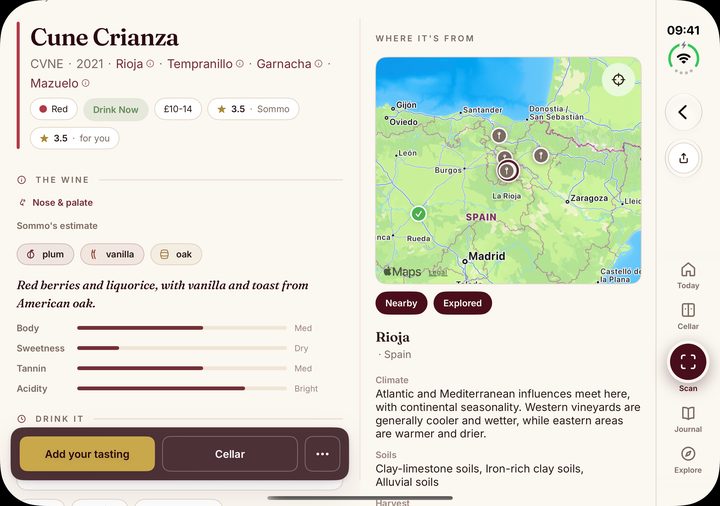This screenshot has width=720, height=506.
Task: Select the Red wine type chip
Action: coord(54,109)
